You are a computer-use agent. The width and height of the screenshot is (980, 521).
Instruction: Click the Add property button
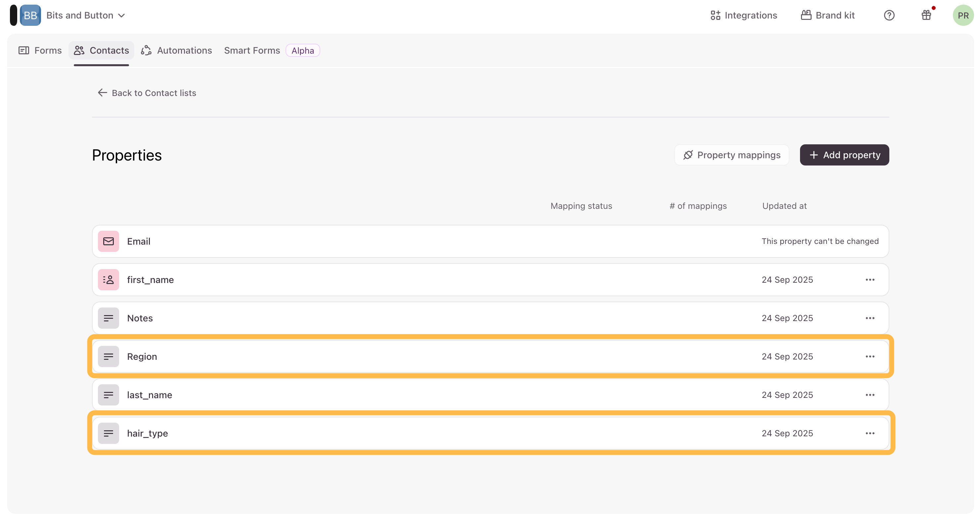point(844,155)
